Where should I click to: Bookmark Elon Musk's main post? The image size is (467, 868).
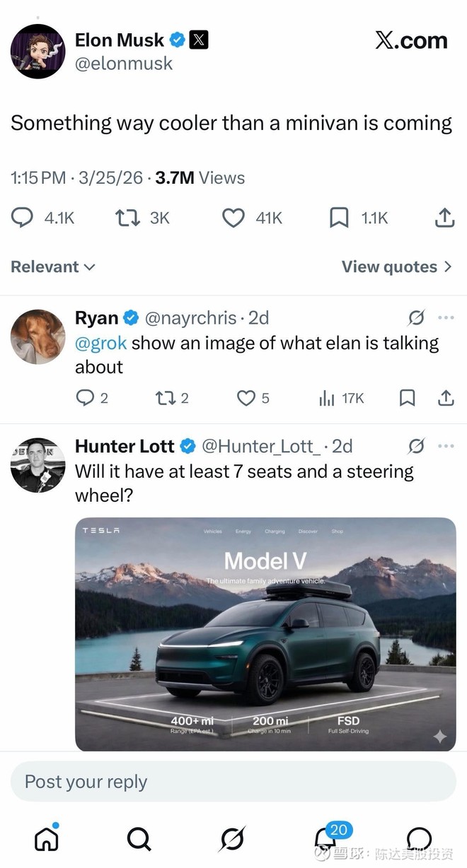click(x=340, y=218)
